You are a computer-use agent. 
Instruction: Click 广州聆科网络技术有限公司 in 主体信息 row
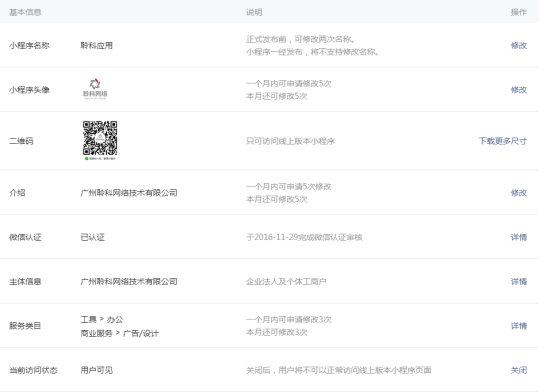129,281
